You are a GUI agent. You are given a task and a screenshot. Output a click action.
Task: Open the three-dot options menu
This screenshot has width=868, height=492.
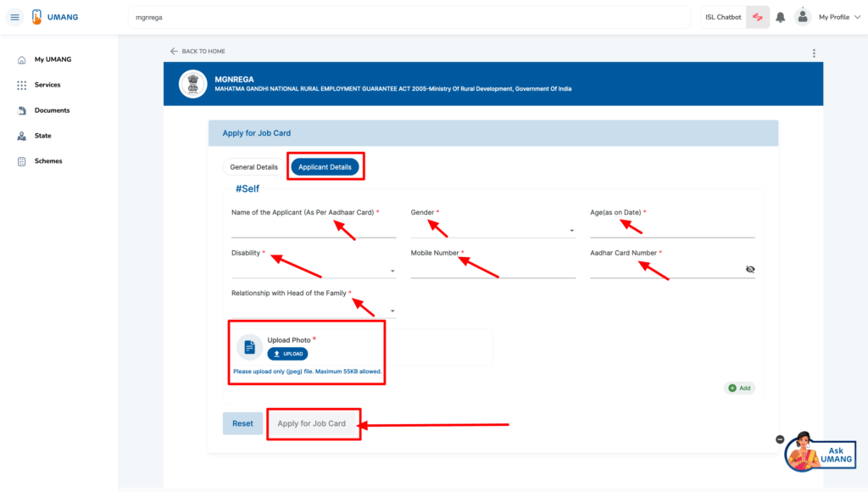(814, 53)
